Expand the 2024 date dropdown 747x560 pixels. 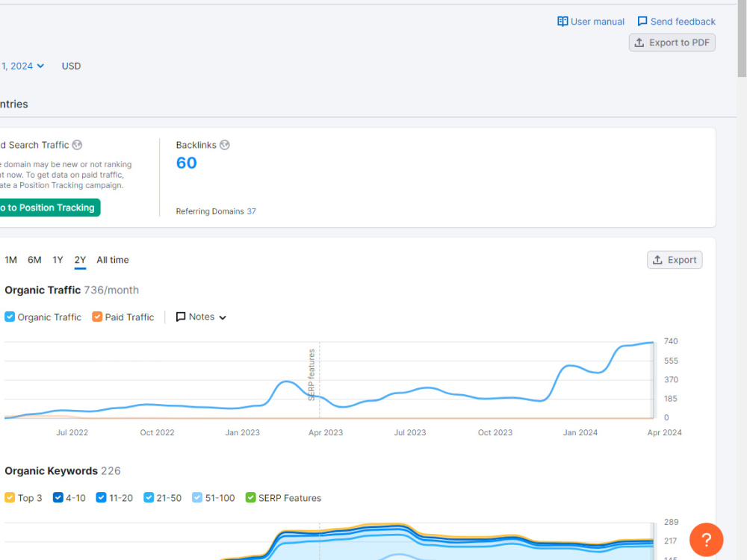click(23, 66)
